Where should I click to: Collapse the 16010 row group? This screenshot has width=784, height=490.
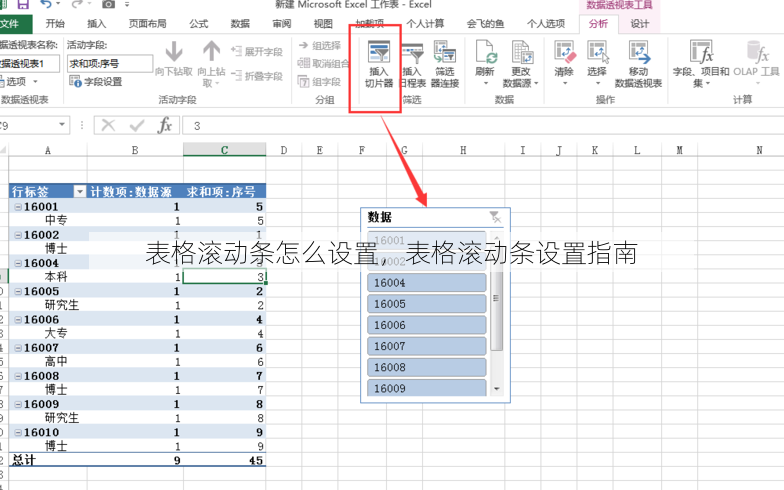pyautogui.click(x=18, y=432)
